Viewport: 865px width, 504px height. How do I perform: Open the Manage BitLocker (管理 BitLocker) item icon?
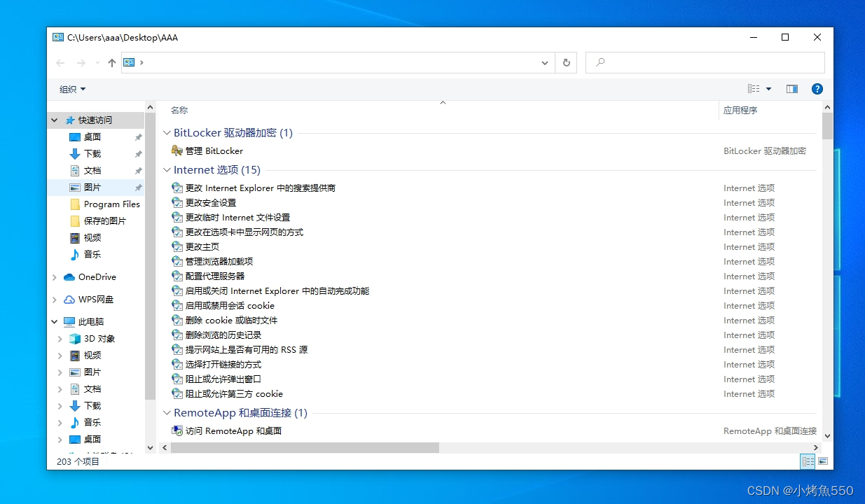[177, 150]
